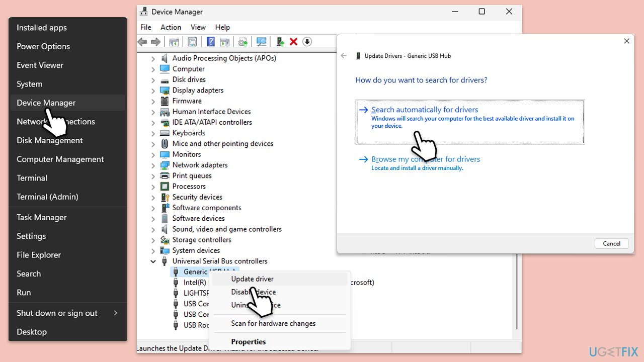The height and width of the screenshot is (362, 644).
Task: Click the Print queues printer icon
Action: coord(165,175)
